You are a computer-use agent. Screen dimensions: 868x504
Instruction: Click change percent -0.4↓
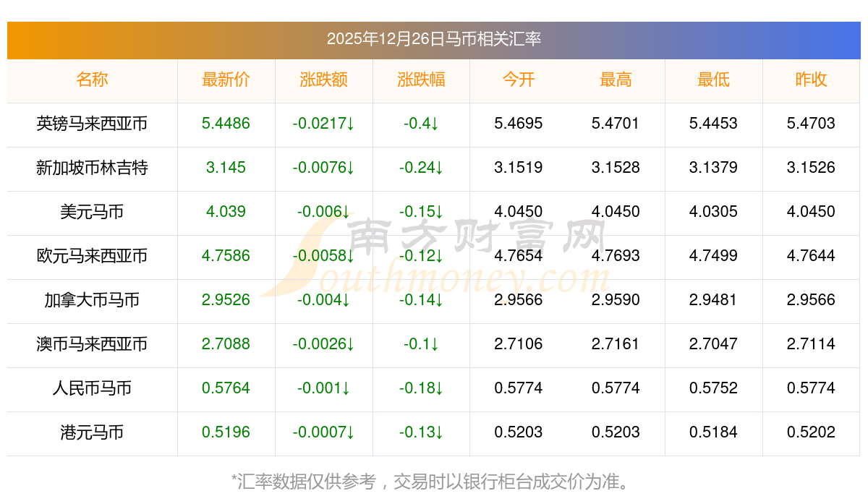(x=421, y=124)
